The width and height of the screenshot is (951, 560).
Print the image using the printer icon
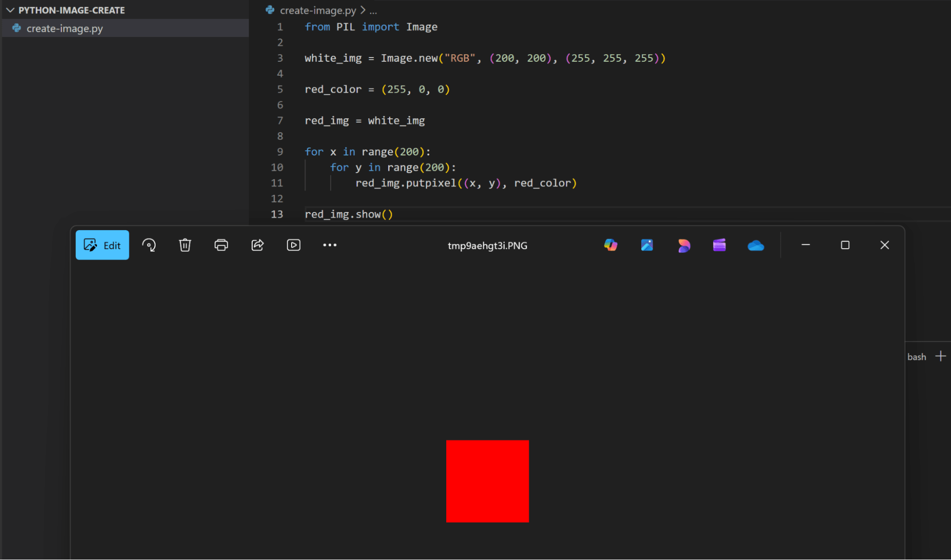point(221,245)
